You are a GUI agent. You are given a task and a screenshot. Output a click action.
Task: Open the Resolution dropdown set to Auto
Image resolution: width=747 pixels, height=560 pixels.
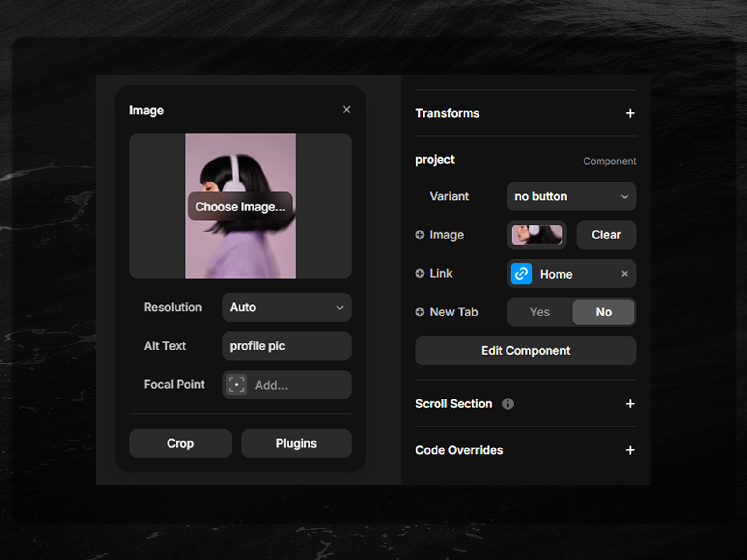(x=287, y=308)
